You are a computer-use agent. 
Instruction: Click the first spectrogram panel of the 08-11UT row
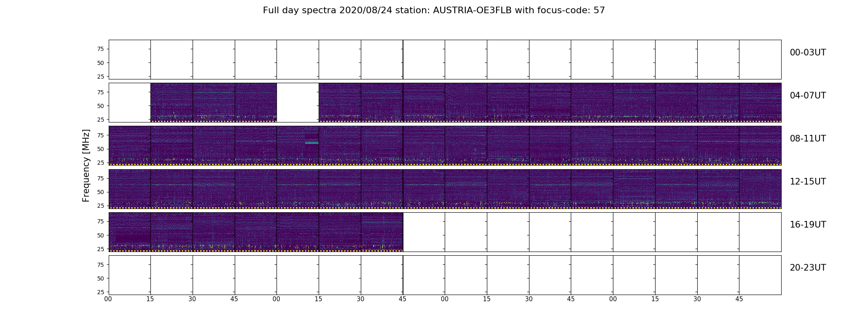130,146
